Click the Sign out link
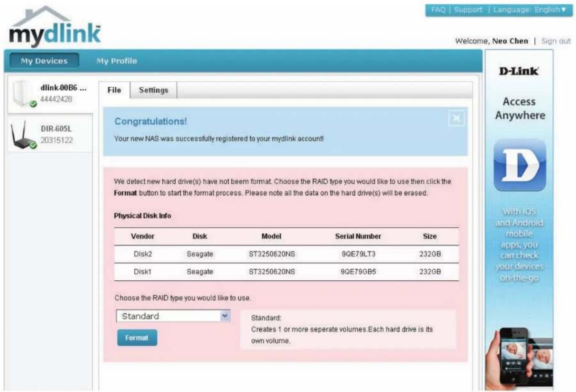The image size is (576, 392). click(556, 41)
